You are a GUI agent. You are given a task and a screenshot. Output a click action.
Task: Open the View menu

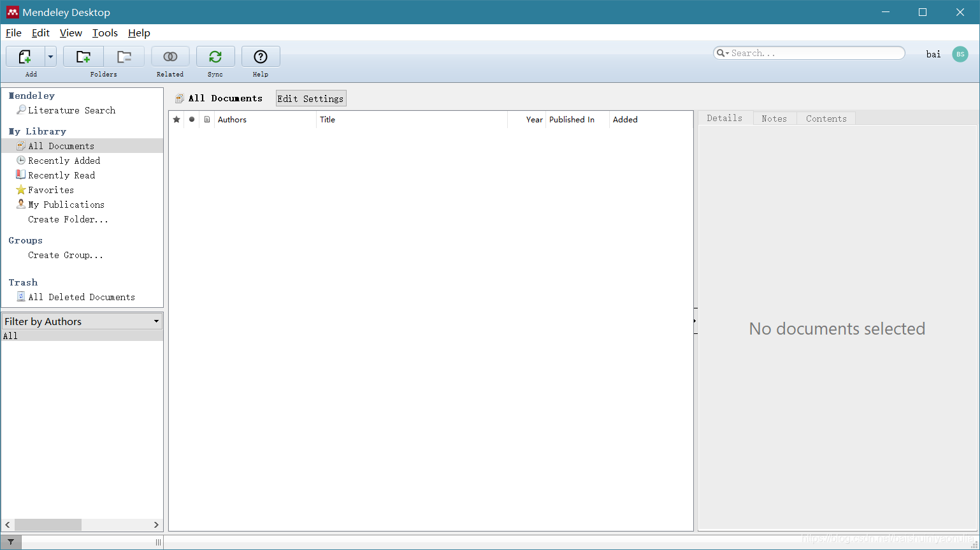pyautogui.click(x=71, y=33)
